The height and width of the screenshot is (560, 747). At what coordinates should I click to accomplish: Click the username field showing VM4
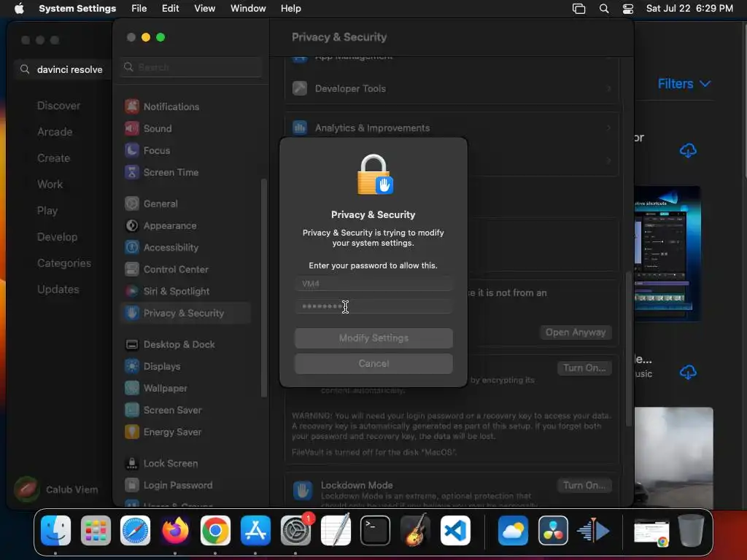coord(373,284)
